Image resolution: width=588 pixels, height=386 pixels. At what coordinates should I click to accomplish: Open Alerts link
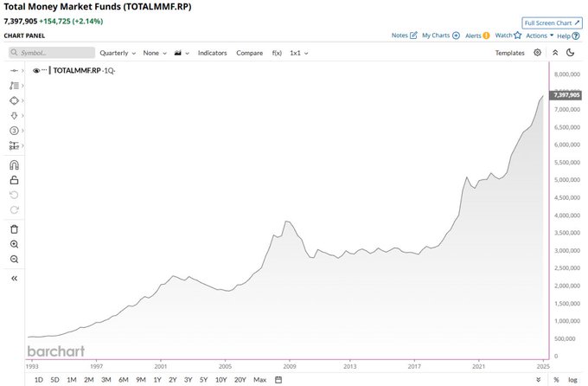[477, 35]
